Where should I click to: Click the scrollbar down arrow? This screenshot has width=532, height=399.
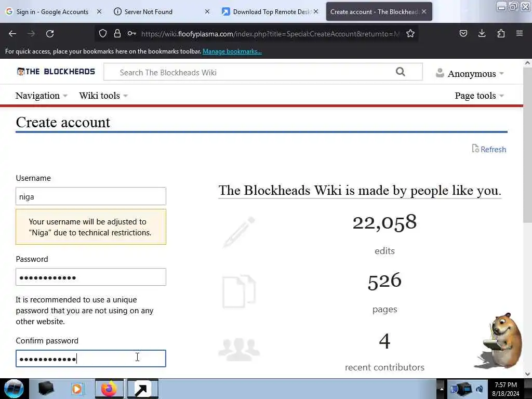coord(527,374)
